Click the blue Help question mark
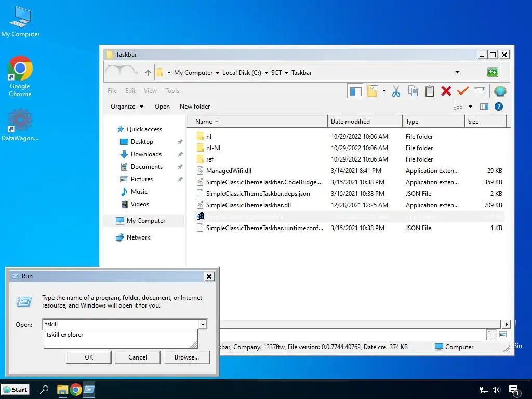The height and width of the screenshot is (399, 532). coord(498,107)
